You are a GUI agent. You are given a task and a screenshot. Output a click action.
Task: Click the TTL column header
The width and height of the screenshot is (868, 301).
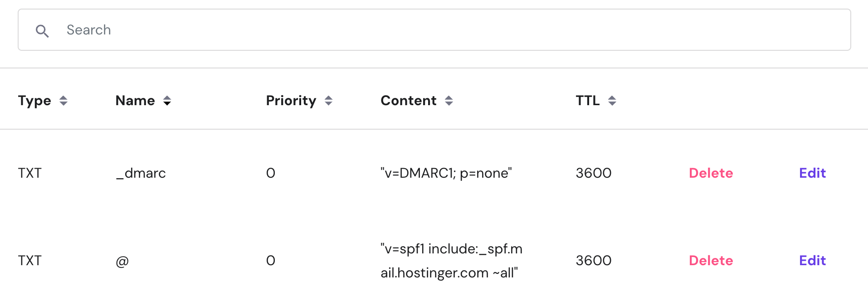[x=587, y=101]
